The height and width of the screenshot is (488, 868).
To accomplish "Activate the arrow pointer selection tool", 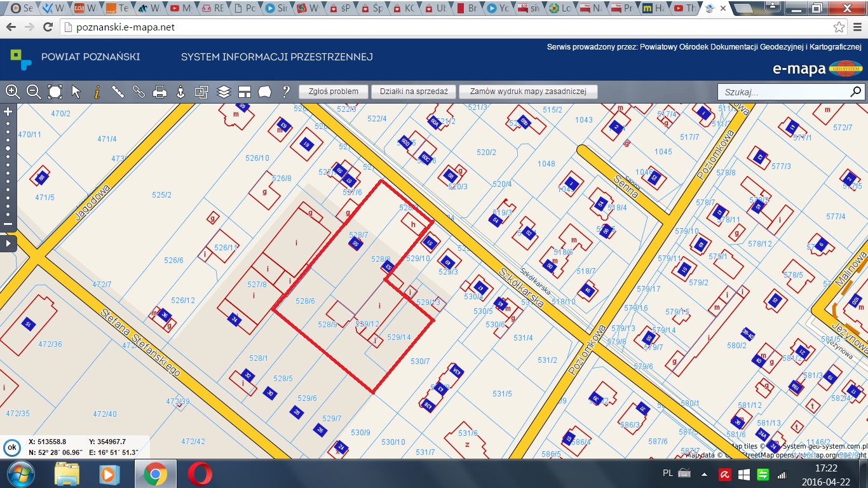I will [x=76, y=91].
